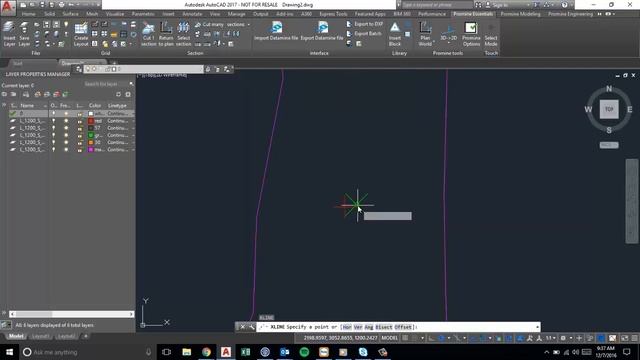Click the Export Batch tool
The image size is (640, 360).
tap(364, 33)
